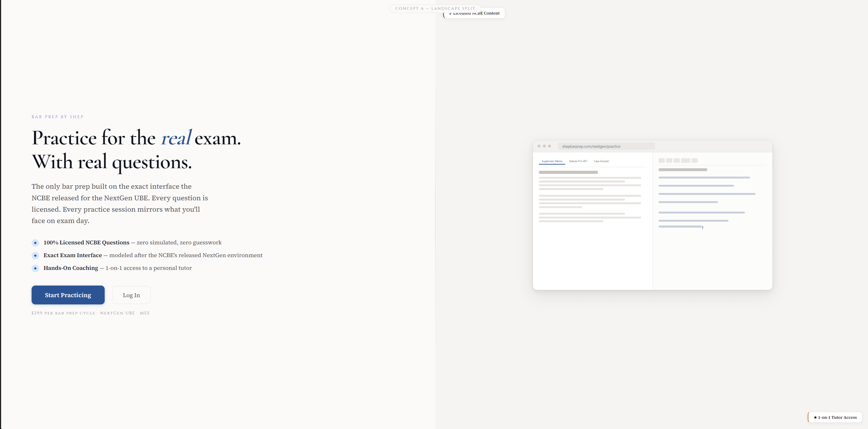Click the first gray dot in mock browser
This screenshot has width=868, height=429.
coord(539,146)
